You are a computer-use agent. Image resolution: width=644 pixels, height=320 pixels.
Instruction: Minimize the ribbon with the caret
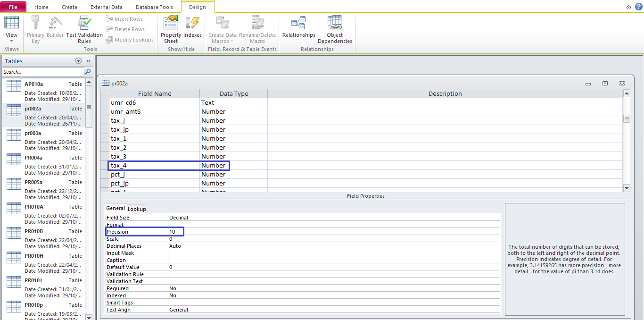(628, 7)
